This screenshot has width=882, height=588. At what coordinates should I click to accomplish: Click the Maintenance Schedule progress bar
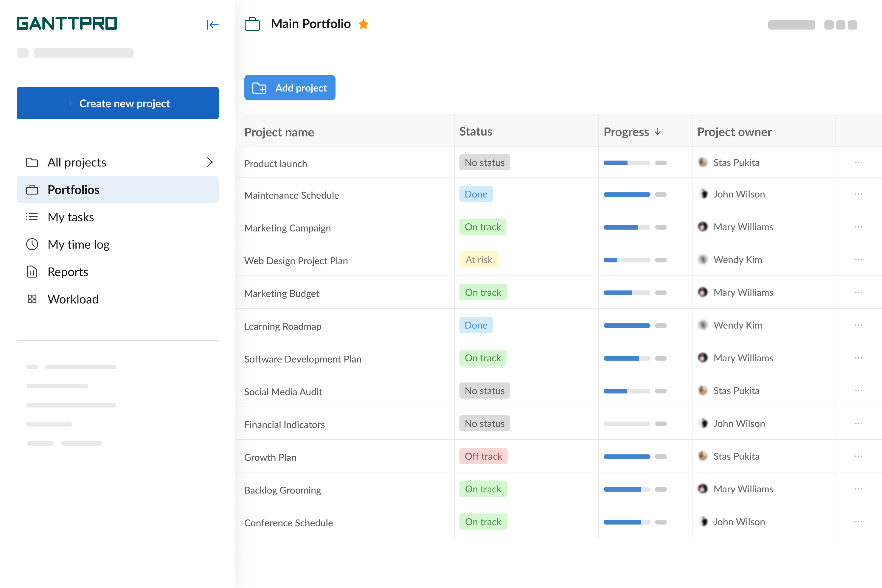tap(627, 194)
